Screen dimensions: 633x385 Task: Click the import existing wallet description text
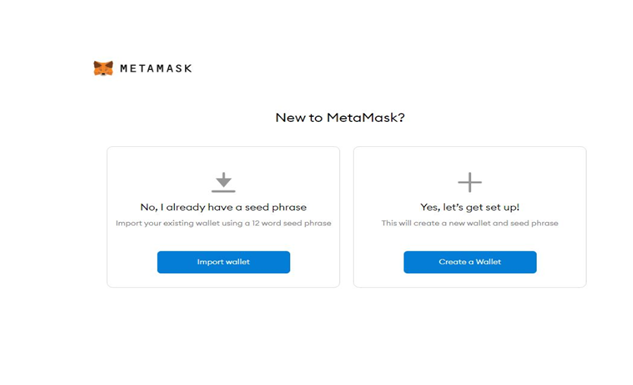[x=223, y=223]
